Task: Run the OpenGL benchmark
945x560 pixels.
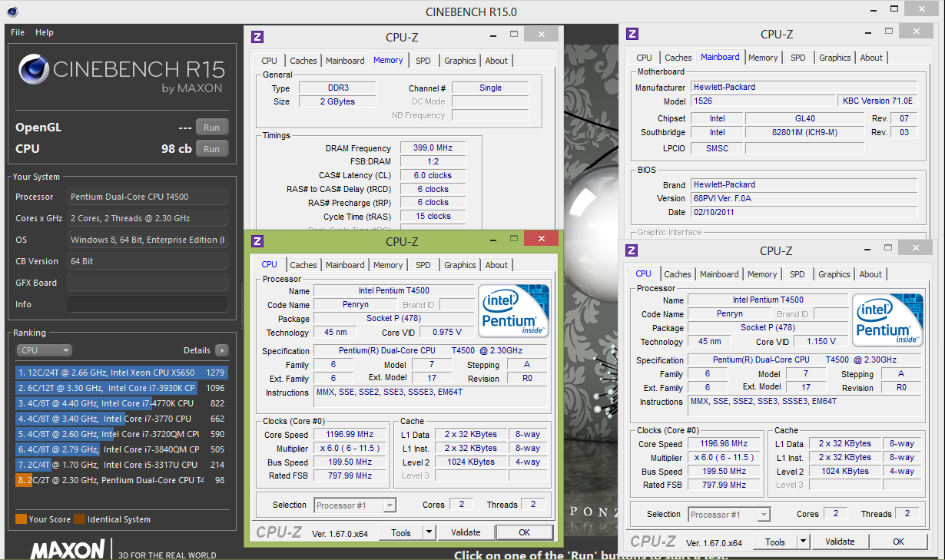Action: click(x=212, y=128)
